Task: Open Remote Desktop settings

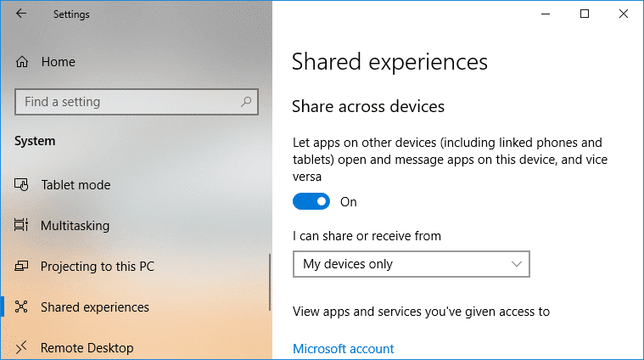Action: point(87,347)
